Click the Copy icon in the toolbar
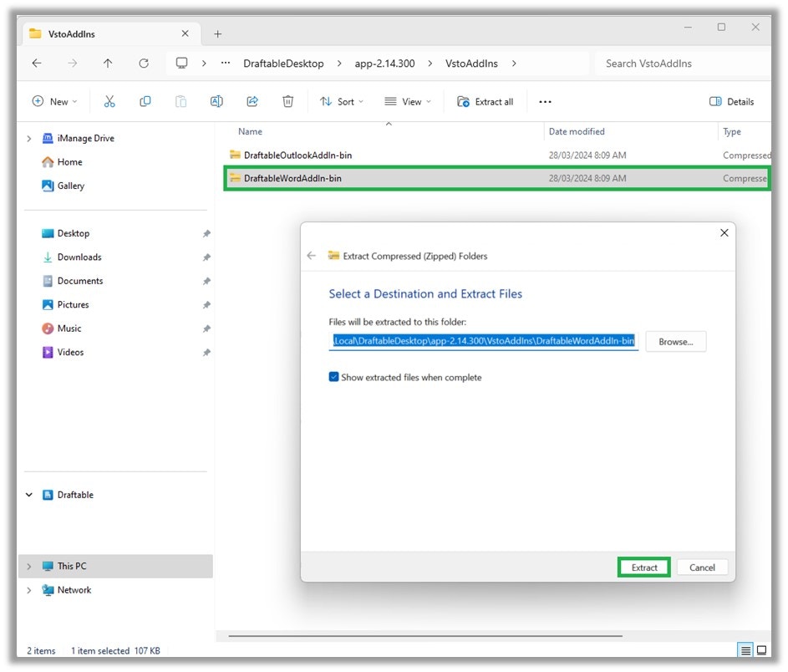The height and width of the screenshot is (672, 788). click(145, 101)
